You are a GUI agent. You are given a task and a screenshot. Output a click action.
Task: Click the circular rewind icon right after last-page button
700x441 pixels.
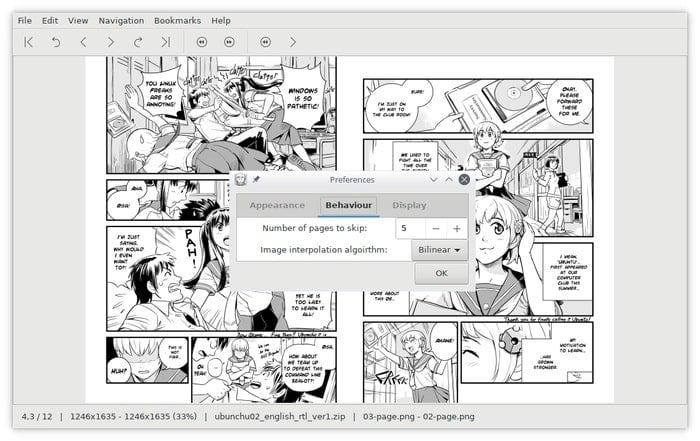[202, 42]
